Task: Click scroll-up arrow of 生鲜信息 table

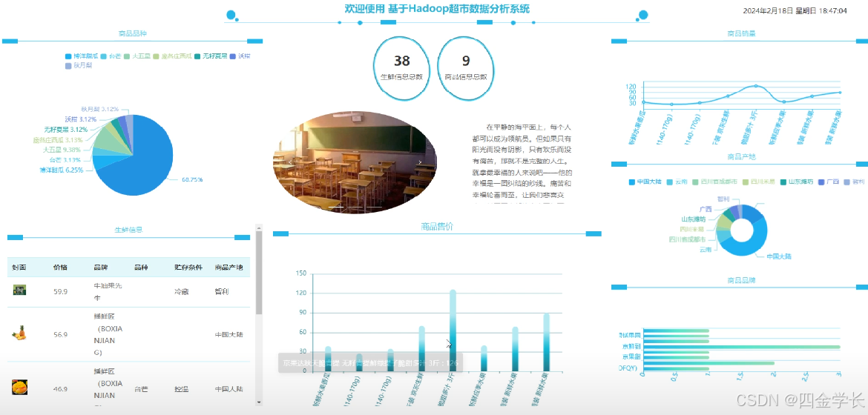Action: (258, 227)
